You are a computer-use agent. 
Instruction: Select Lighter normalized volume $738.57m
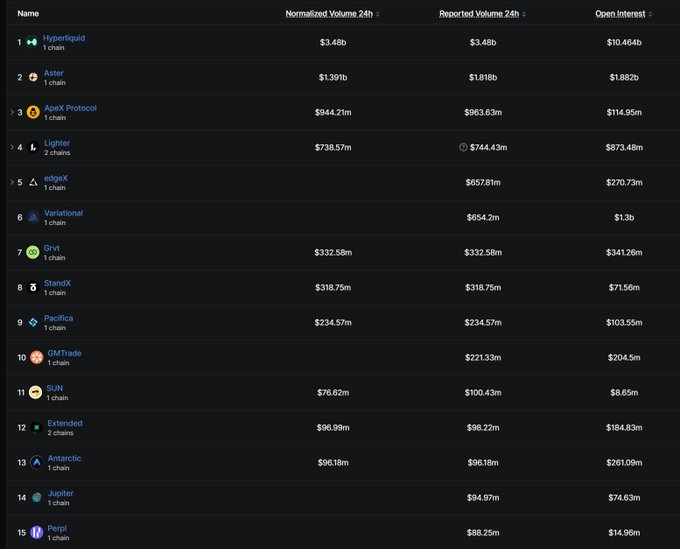[333, 147]
